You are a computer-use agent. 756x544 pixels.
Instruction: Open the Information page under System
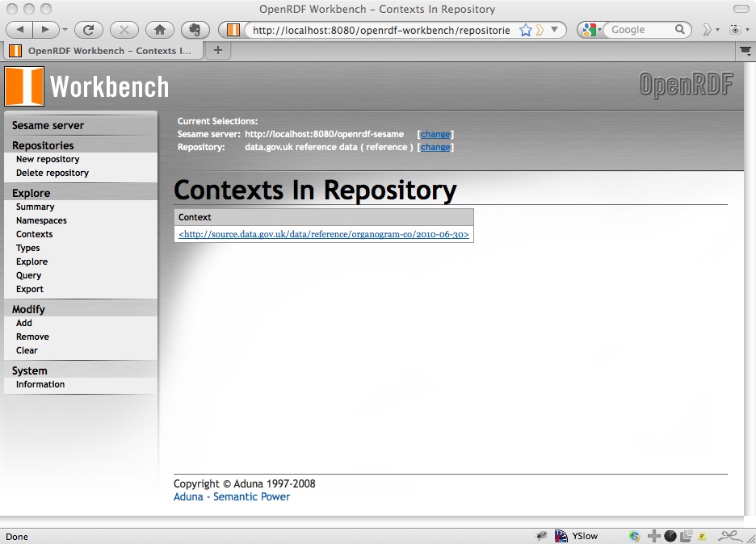(40, 384)
